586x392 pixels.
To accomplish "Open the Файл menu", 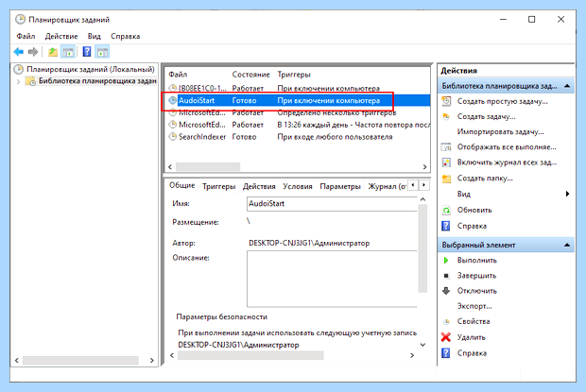I will pos(26,36).
